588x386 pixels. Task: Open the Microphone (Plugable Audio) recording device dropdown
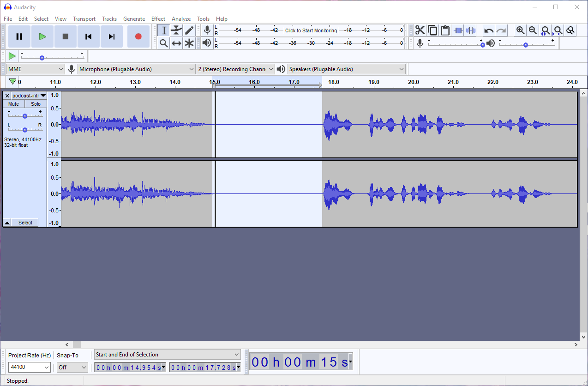(x=137, y=69)
